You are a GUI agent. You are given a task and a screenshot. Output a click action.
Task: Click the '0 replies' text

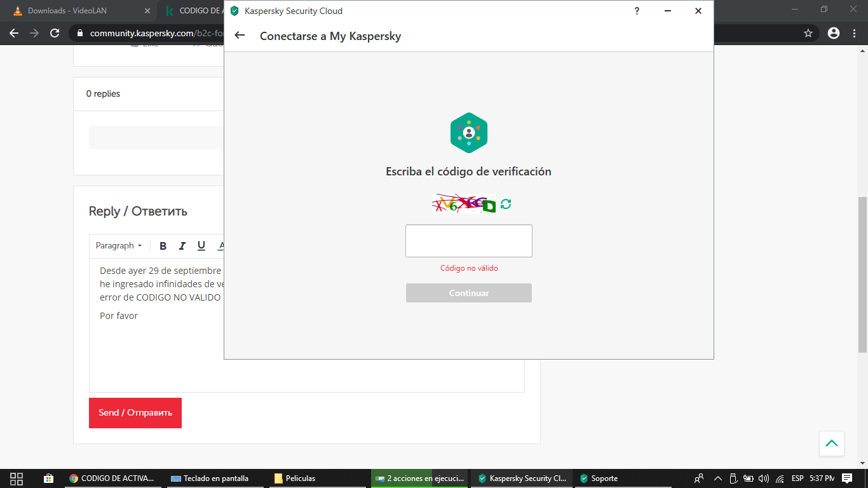(x=103, y=93)
